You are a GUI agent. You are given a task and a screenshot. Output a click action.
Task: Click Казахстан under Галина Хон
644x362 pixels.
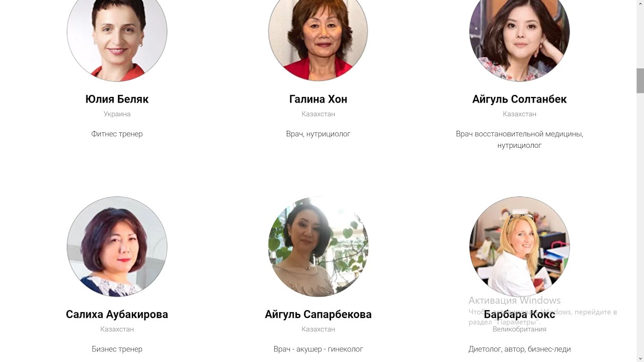click(318, 114)
